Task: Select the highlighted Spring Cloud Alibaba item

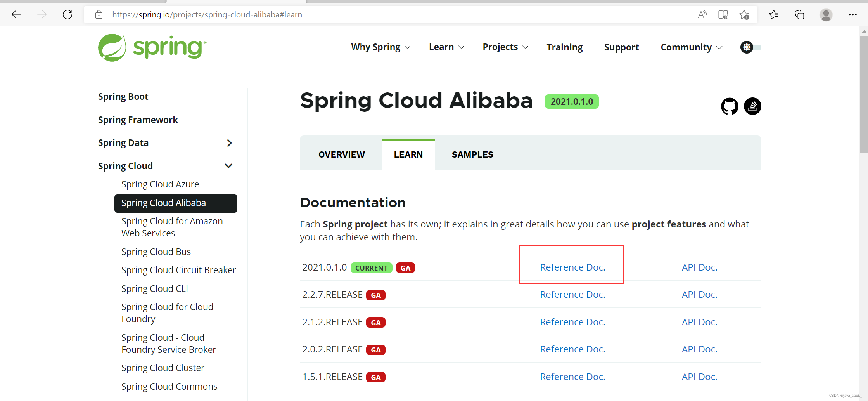Action: click(x=176, y=203)
